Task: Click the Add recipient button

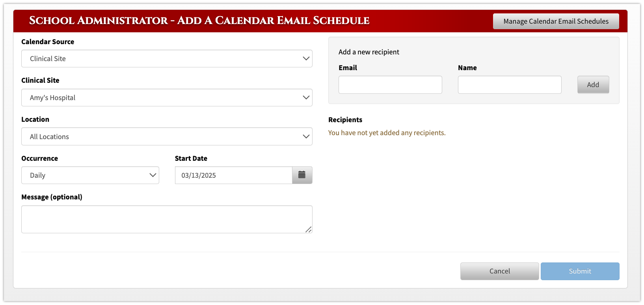Action: [593, 85]
